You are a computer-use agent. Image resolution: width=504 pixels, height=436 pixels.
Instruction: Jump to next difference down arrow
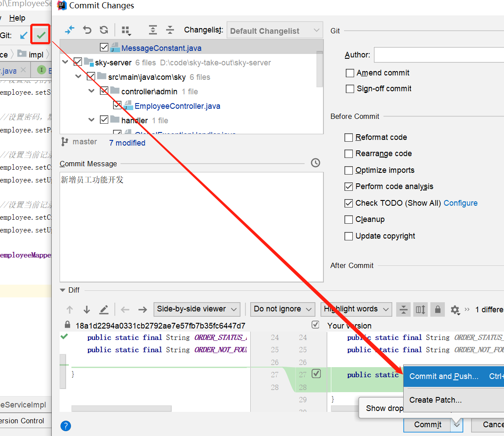pos(86,310)
